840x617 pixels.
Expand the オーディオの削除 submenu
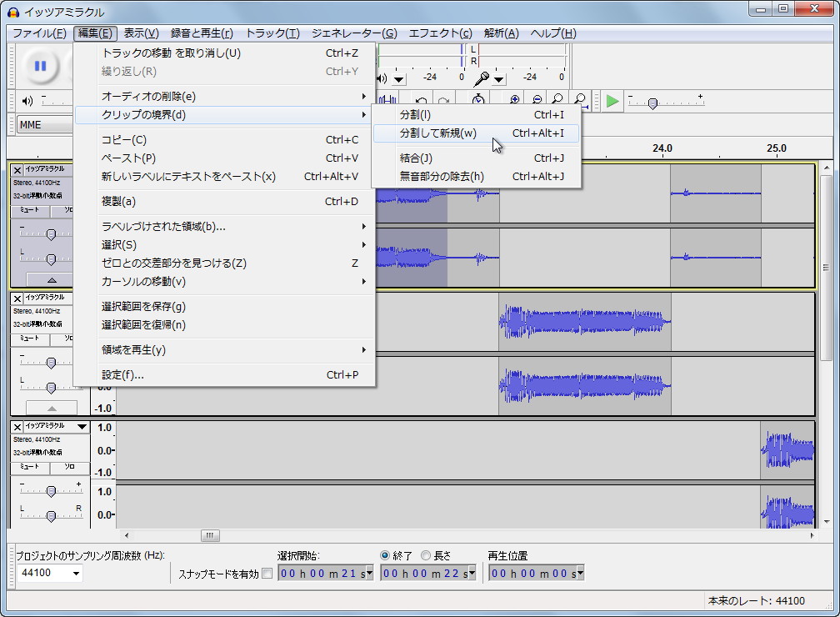tap(224, 97)
